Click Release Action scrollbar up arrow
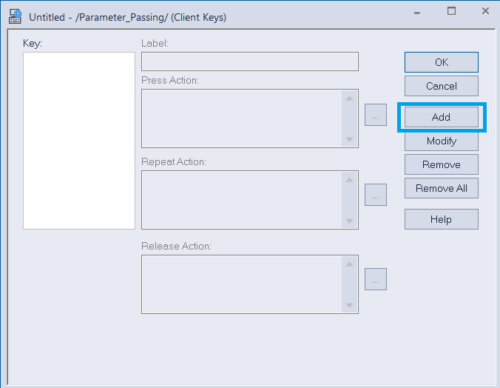This screenshot has height=388, width=500. tap(349, 264)
